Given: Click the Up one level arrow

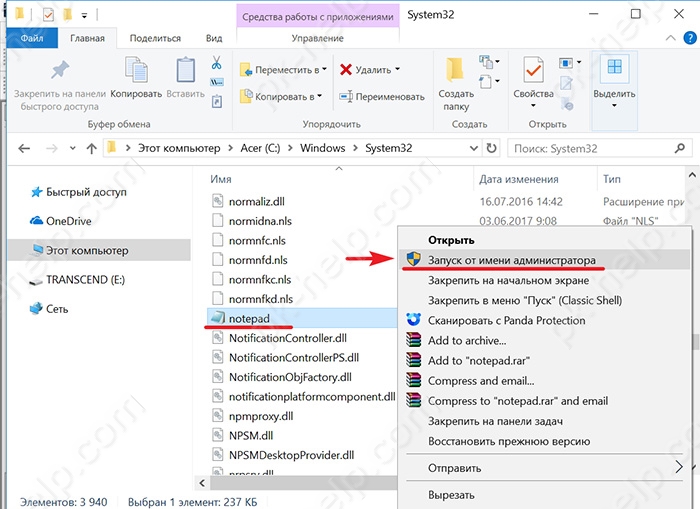Looking at the screenshot, I should pyautogui.click(x=92, y=148).
